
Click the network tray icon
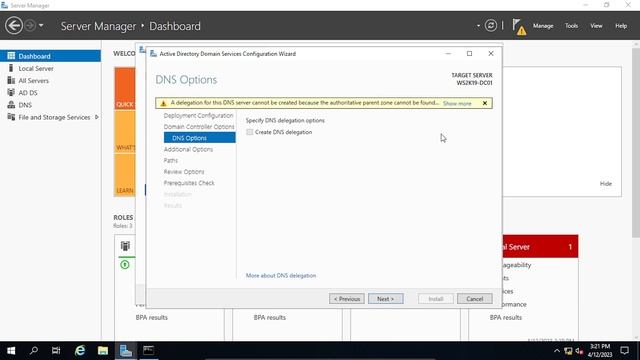(568, 351)
